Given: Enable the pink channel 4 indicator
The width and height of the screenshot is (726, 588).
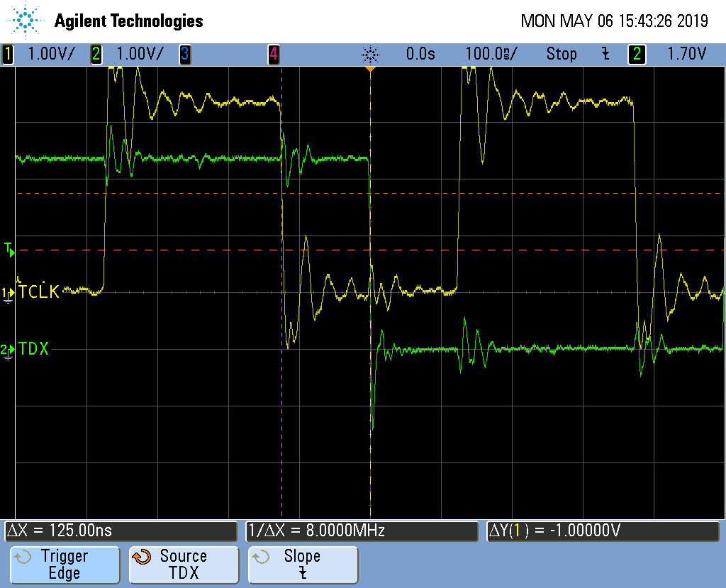Looking at the screenshot, I should (273, 54).
